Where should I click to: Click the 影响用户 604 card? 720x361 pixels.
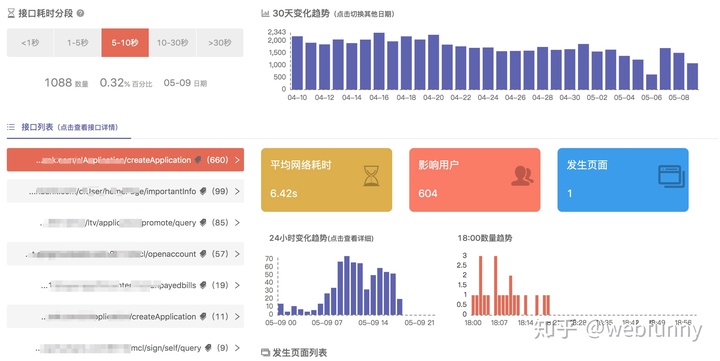[475, 180]
